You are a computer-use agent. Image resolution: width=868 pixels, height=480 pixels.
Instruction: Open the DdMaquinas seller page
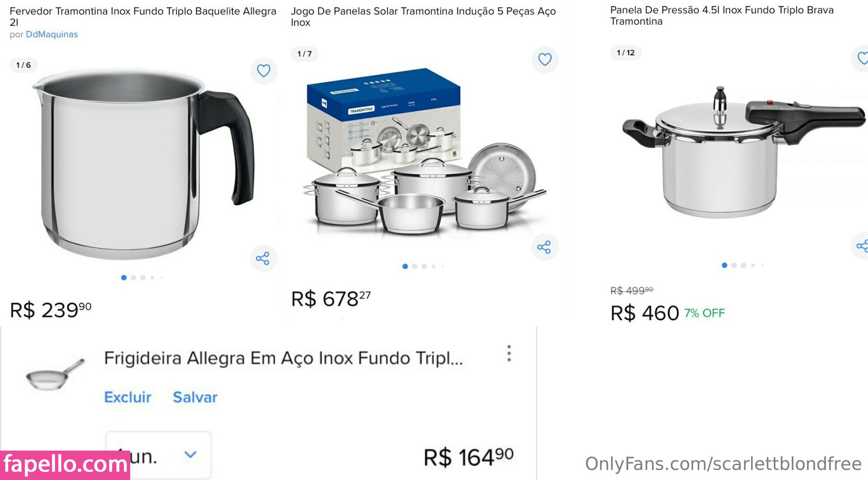click(x=52, y=34)
